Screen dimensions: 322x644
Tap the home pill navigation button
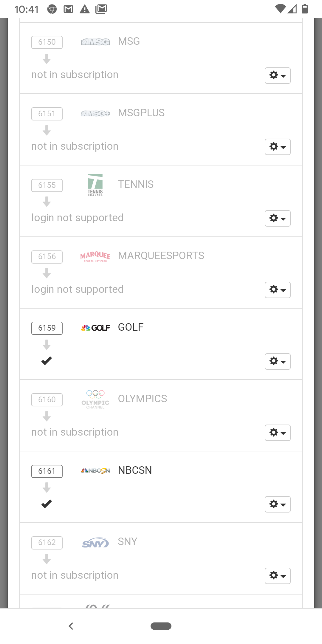pyautogui.click(x=161, y=626)
